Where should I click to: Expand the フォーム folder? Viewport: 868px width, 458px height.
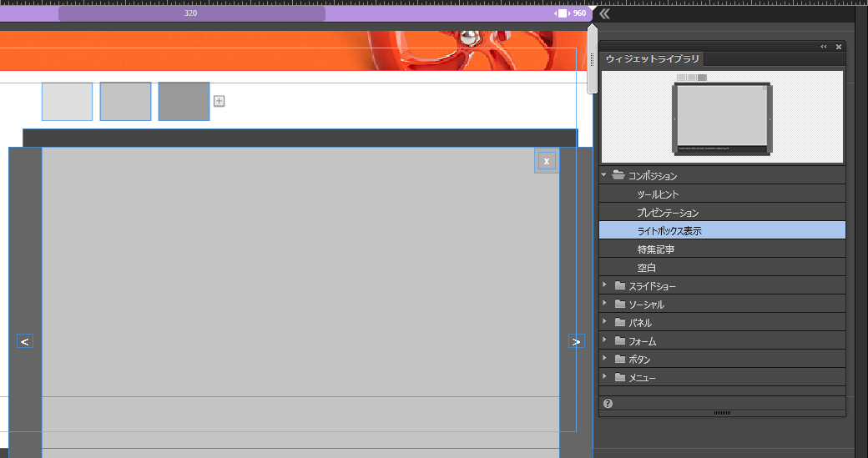tap(604, 340)
